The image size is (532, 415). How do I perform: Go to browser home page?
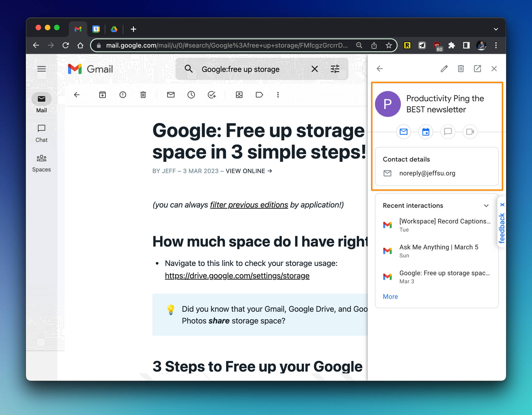point(80,45)
